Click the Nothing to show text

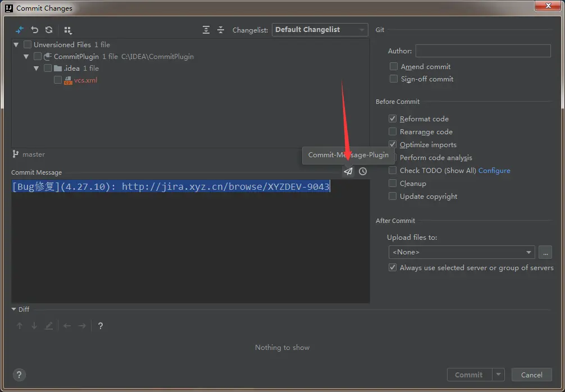(282, 347)
